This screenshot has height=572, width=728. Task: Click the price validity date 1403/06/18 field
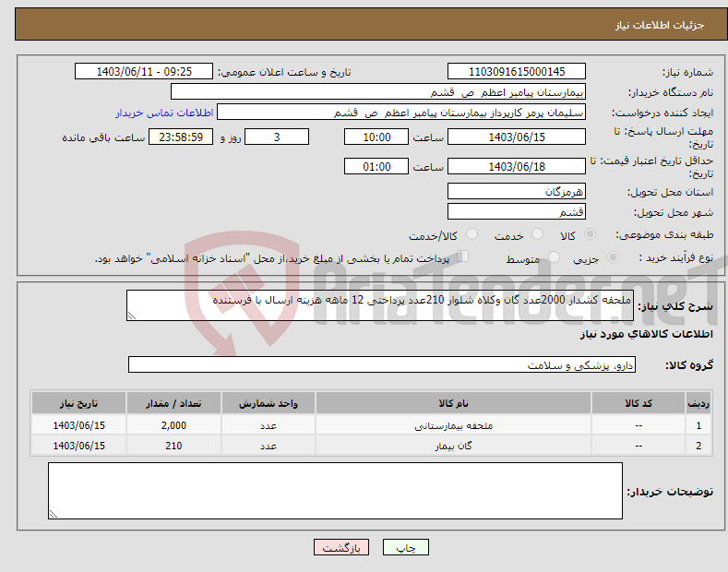pyautogui.click(x=517, y=166)
